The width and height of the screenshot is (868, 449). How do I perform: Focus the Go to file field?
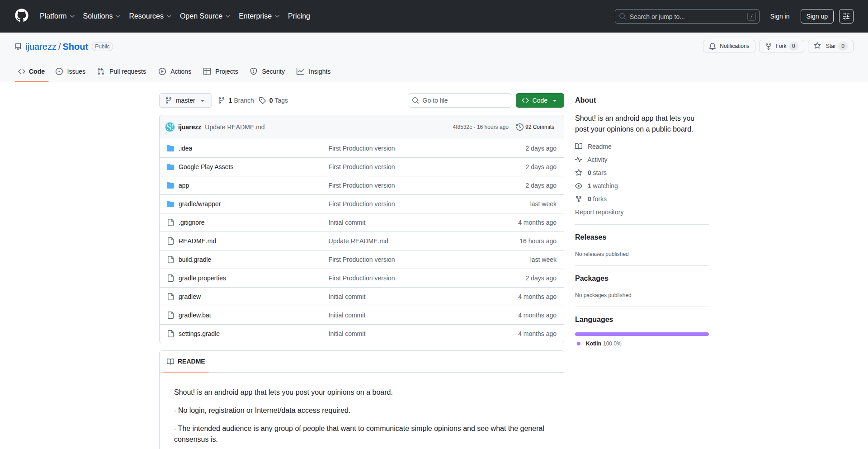tap(460, 100)
